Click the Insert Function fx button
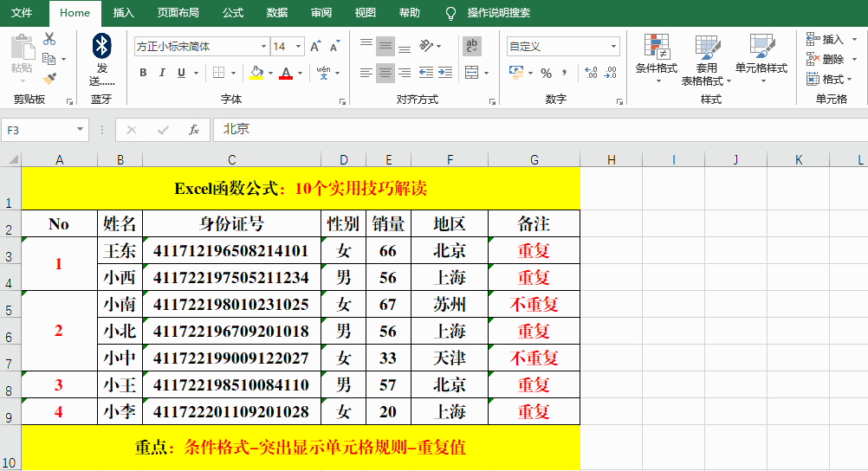This screenshot has height=471, width=868. (x=194, y=130)
